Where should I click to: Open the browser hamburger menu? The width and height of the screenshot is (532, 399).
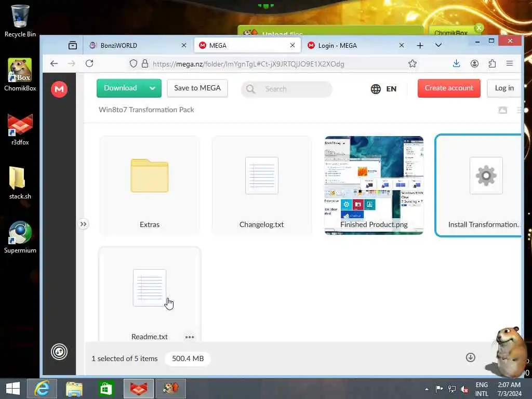tap(510, 63)
